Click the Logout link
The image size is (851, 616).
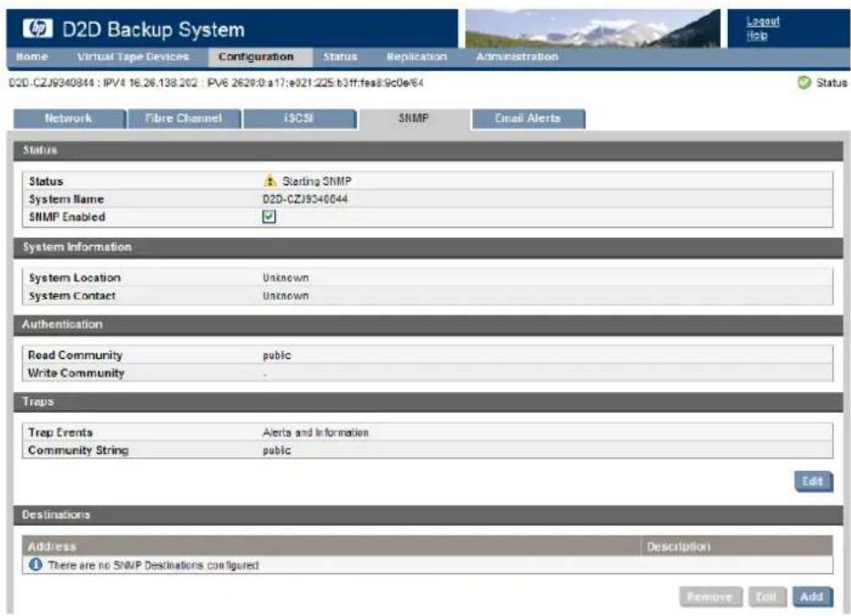click(x=763, y=21)
